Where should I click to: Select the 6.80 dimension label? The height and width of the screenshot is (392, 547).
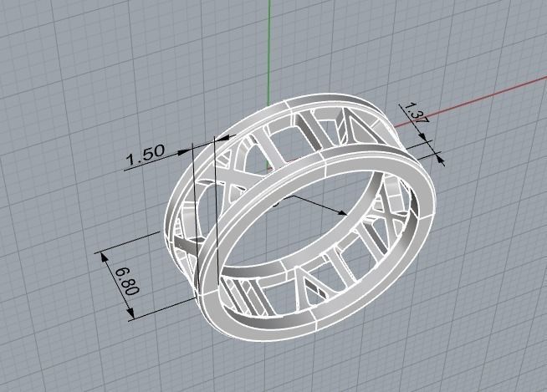pyautogui.click(x=127, y=281)
